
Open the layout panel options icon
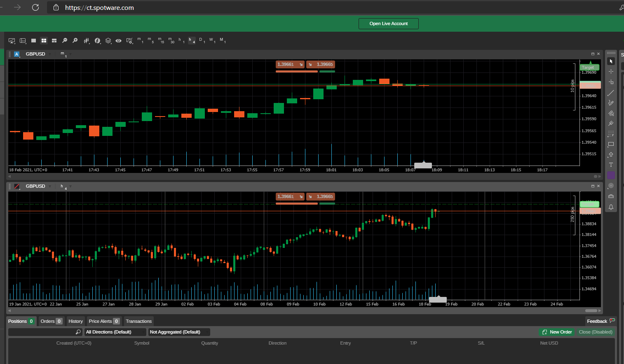[23, 41]
